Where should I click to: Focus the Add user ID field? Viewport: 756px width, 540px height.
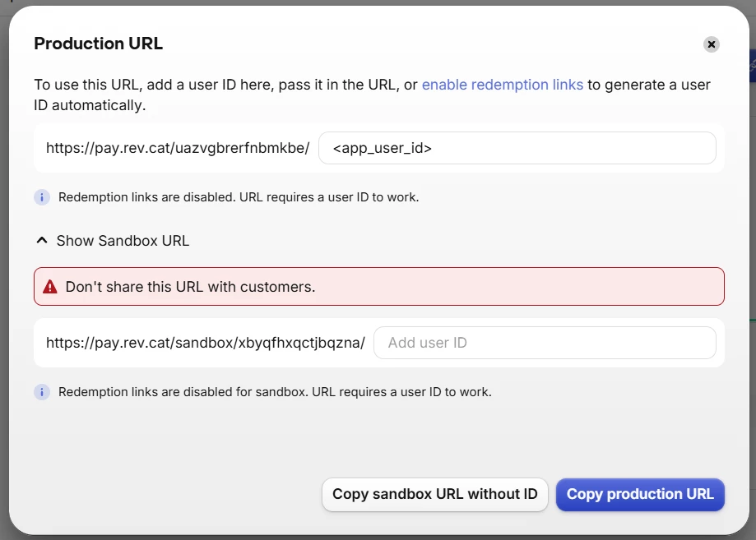click(x=545, y=343)
